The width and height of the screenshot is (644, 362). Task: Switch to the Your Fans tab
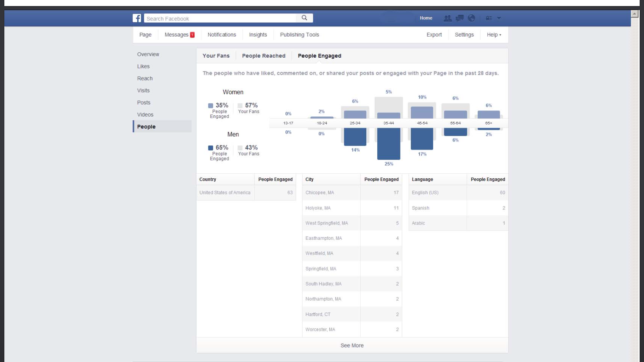point(216,56)
